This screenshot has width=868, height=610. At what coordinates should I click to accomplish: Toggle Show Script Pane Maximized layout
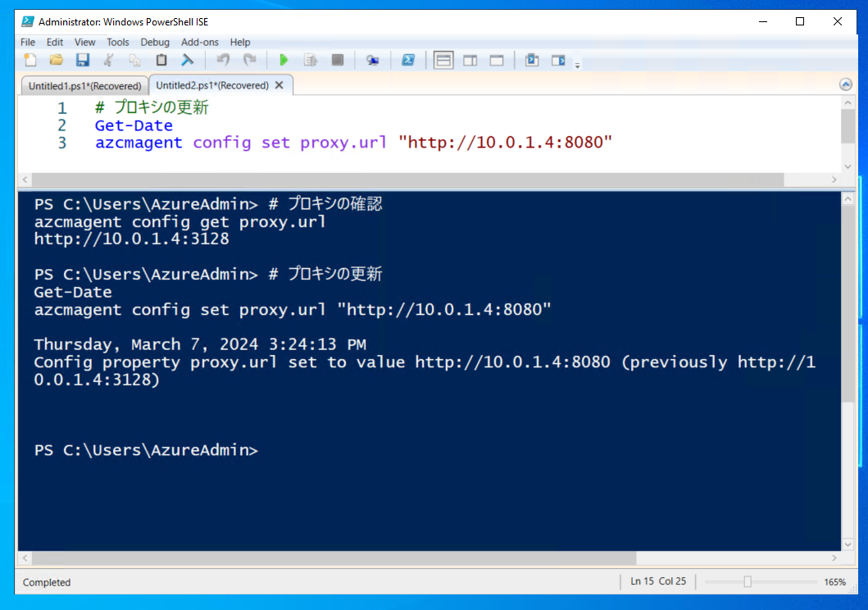pos(496,60)
